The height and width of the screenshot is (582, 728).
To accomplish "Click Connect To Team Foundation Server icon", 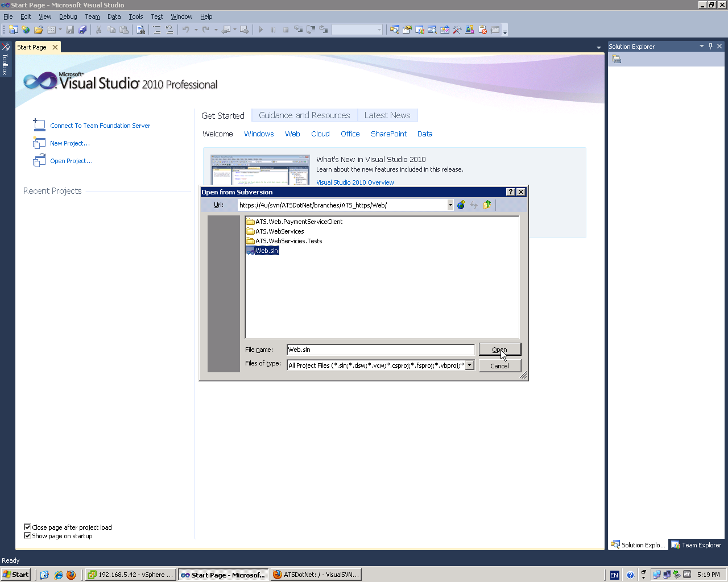I will [x=39, y=125].
